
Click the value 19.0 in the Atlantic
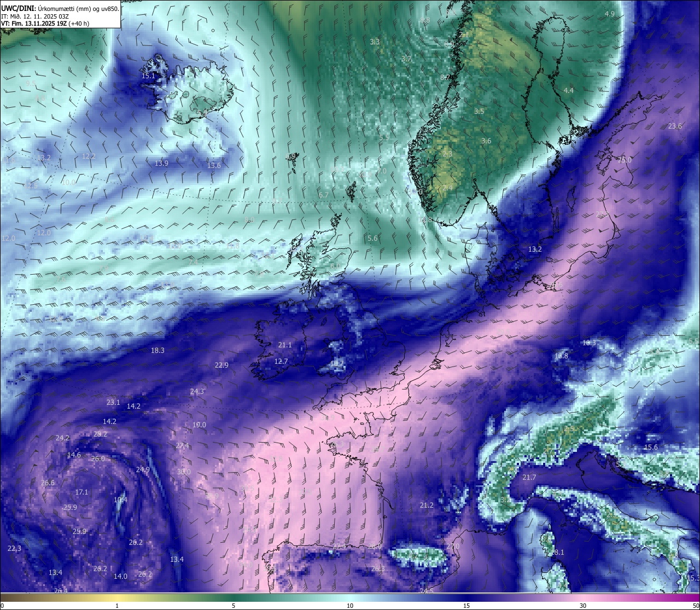(x=200, y=425)
